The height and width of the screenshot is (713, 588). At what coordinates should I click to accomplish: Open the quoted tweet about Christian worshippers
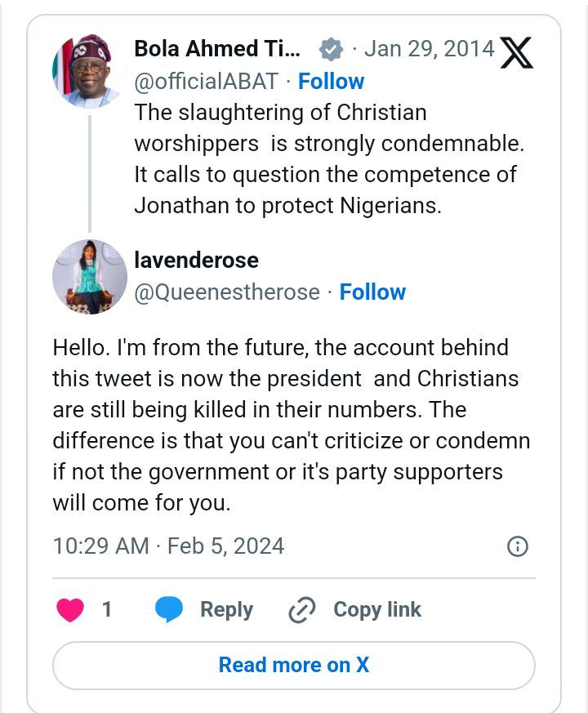click(x=327, y=158)
